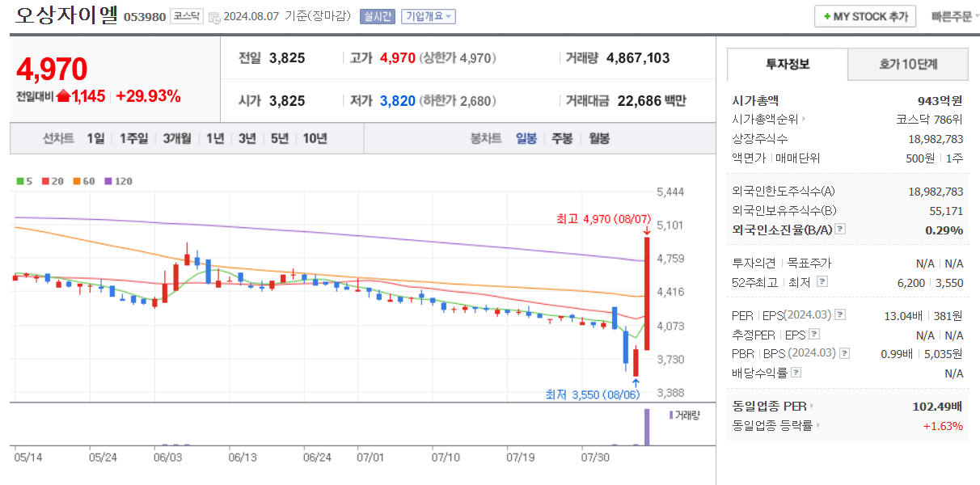Select the 월봉 candle chart
The image size is (980, 485).
click(x=599, y=138)
